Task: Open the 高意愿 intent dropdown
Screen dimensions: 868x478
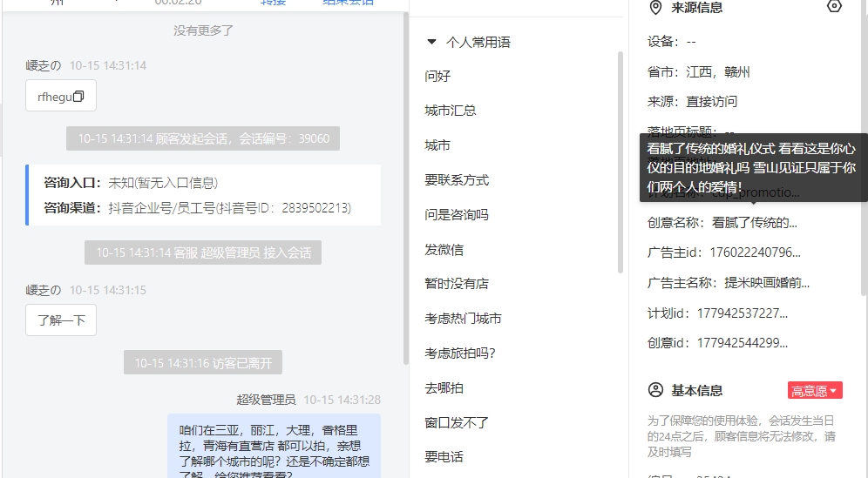Action: pos(815,391)
